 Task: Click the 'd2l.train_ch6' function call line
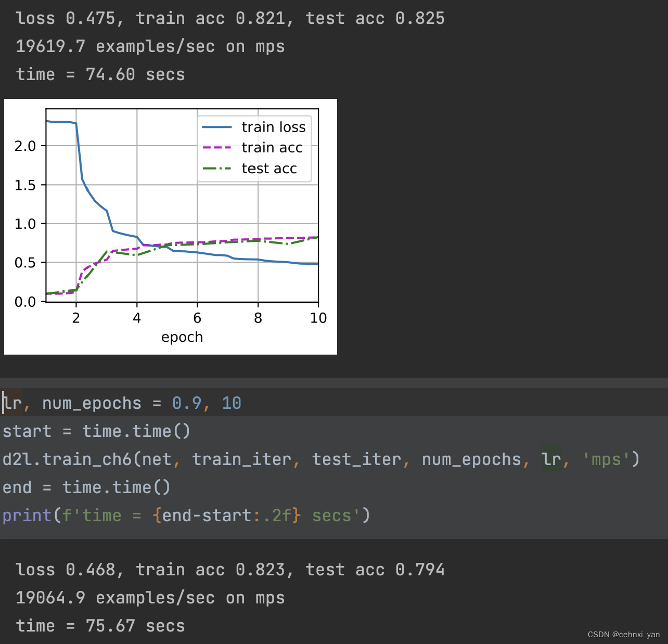pos(321,459)
